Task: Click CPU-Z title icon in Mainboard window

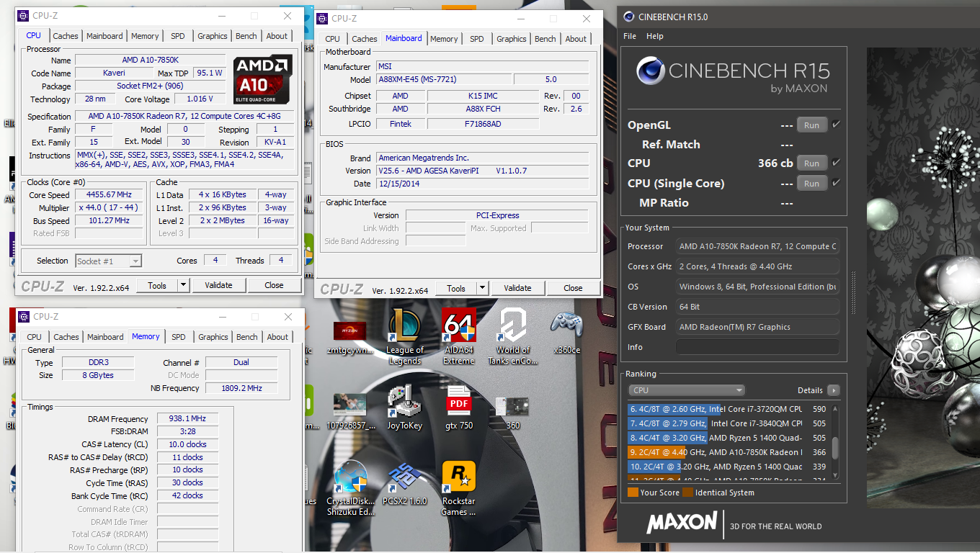Action: pos(322,18)
